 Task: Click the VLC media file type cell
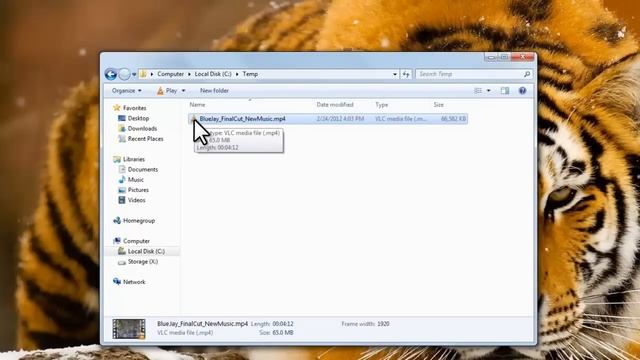[400, 119]
